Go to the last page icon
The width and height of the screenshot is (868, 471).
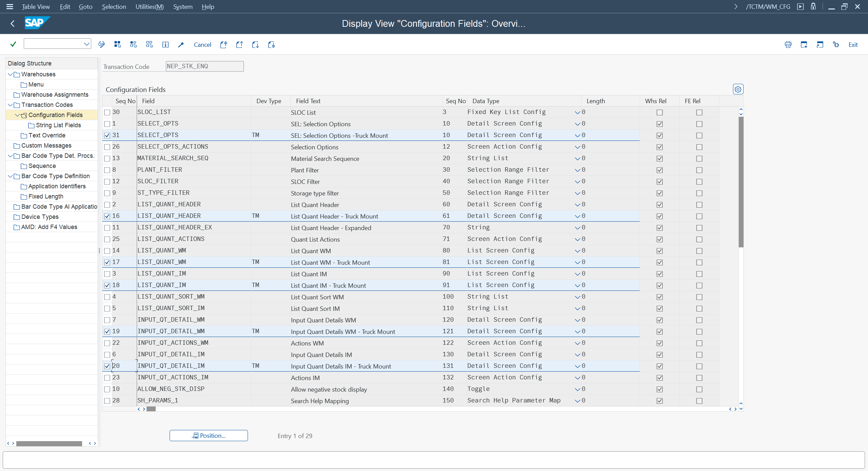[271, 44]
